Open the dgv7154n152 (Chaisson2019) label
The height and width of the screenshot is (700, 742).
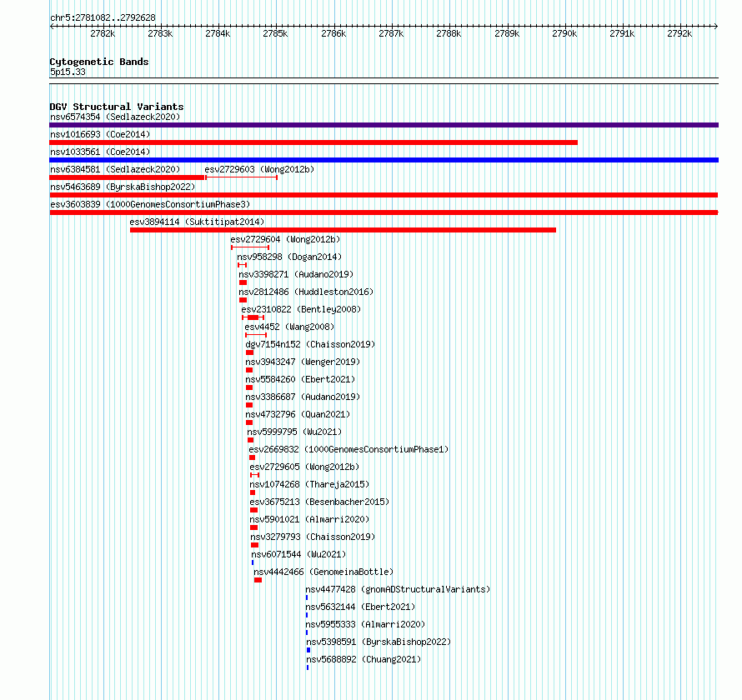coord(310,344)
